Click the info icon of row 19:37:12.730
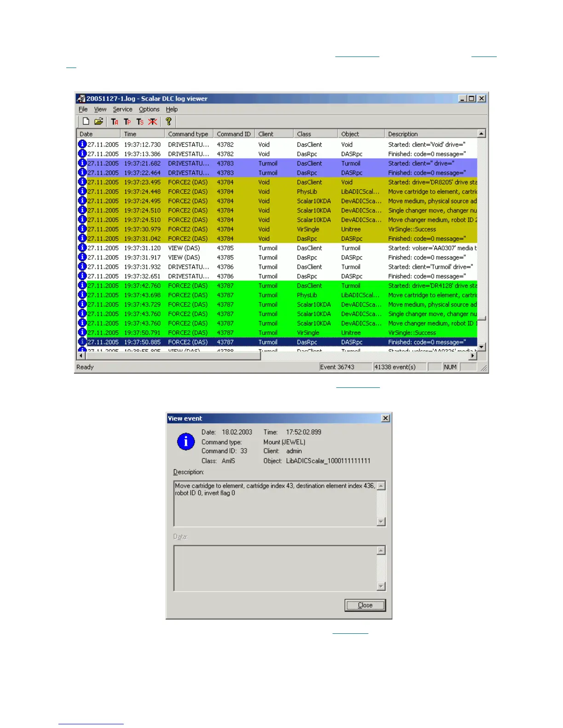 82,144
